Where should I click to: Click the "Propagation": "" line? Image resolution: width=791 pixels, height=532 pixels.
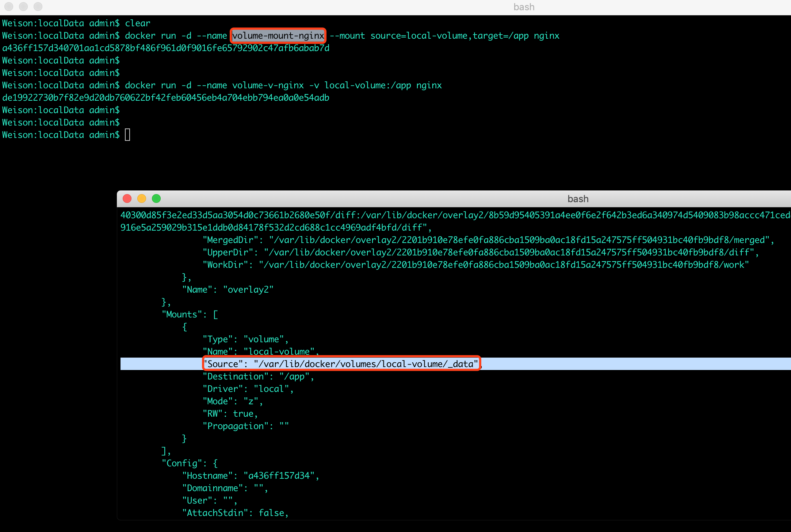[x=245, y=426]
